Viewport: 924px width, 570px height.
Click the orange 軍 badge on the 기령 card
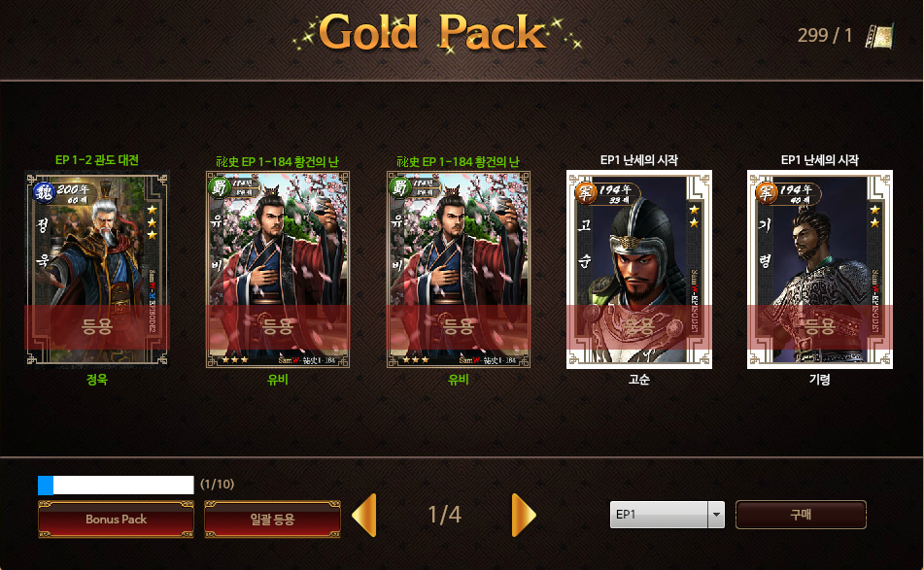click(x=766, y=192)
